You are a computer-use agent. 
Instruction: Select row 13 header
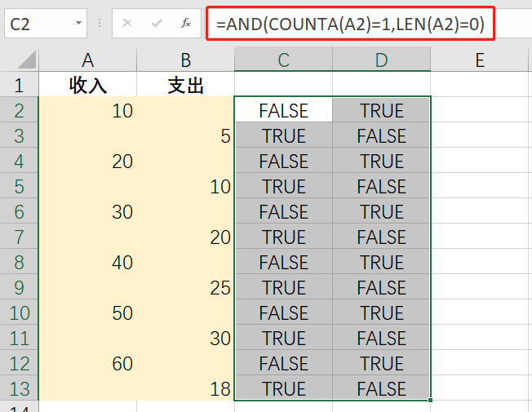pyautogui.click(x=19, y=388)
